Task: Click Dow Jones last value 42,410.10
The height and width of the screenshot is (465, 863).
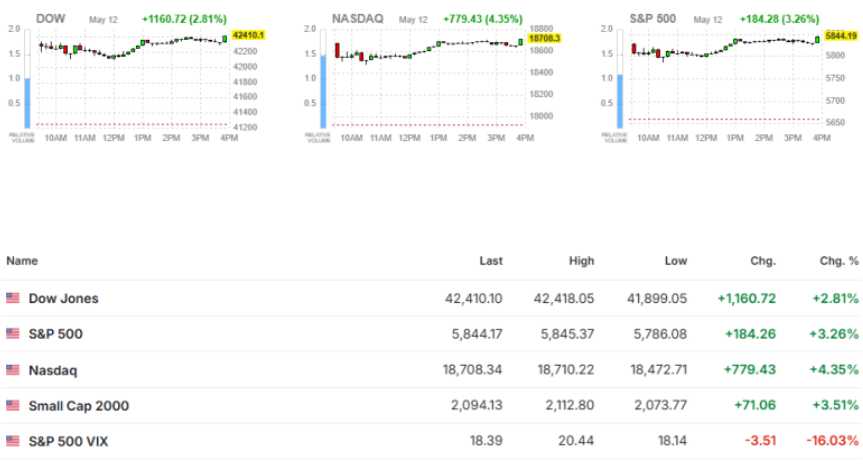Action: click(473, 298)
